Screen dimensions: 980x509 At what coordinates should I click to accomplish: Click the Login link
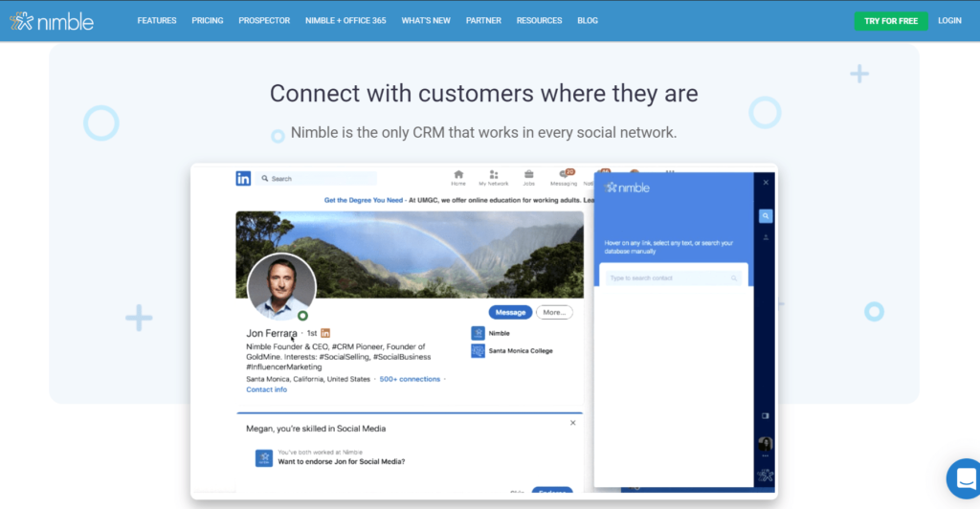click(949, 21)
